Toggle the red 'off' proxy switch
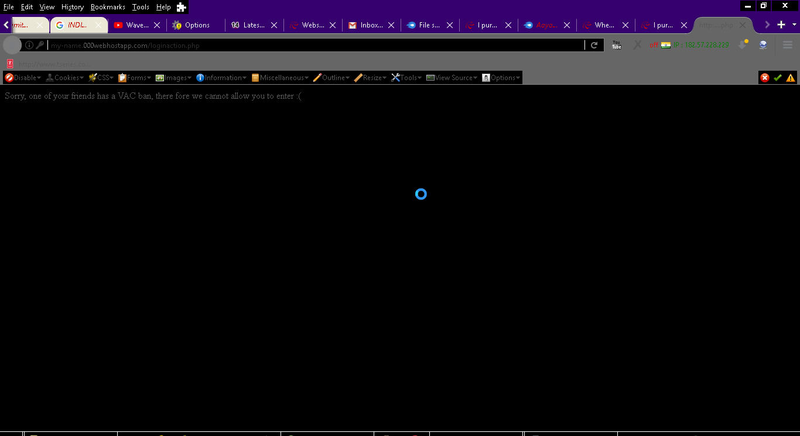Image resolution: width=800 pixels, height=436 pixels. [654, 45]
